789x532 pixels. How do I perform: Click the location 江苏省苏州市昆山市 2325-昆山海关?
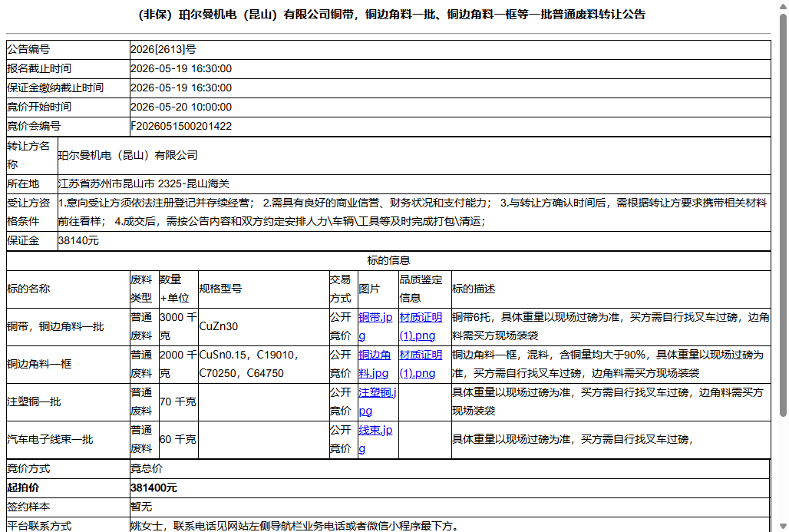(144, 183)
